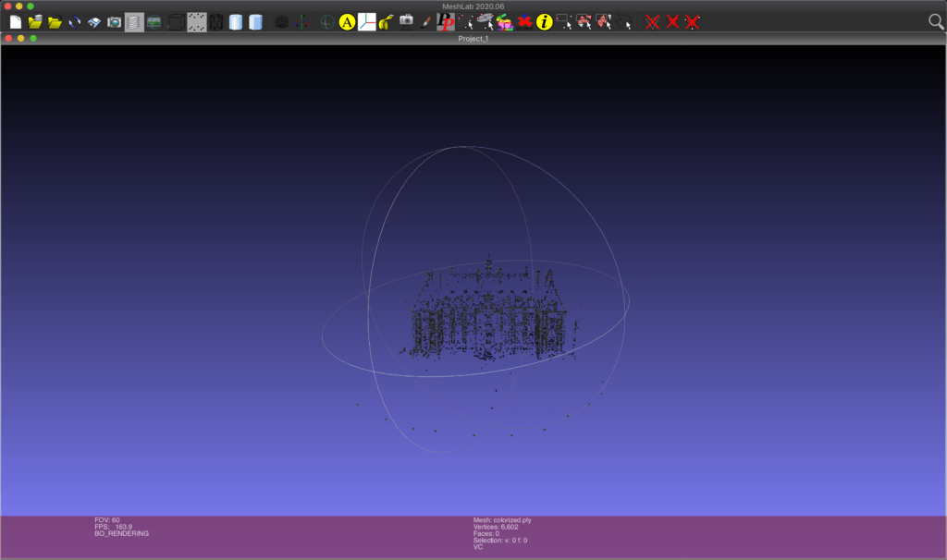Activate select faces in rectangle tool

pyautogui.click(x=584, y=22)
